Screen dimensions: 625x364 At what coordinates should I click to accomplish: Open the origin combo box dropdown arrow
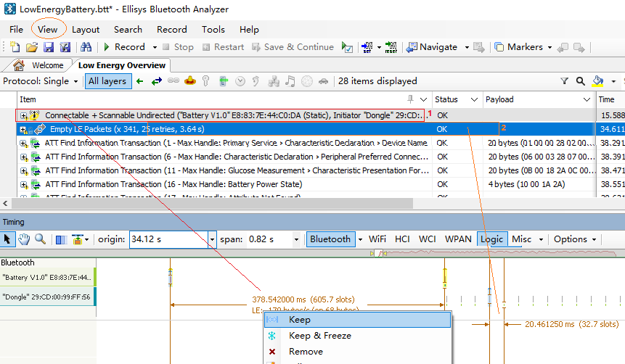point(212,239)
